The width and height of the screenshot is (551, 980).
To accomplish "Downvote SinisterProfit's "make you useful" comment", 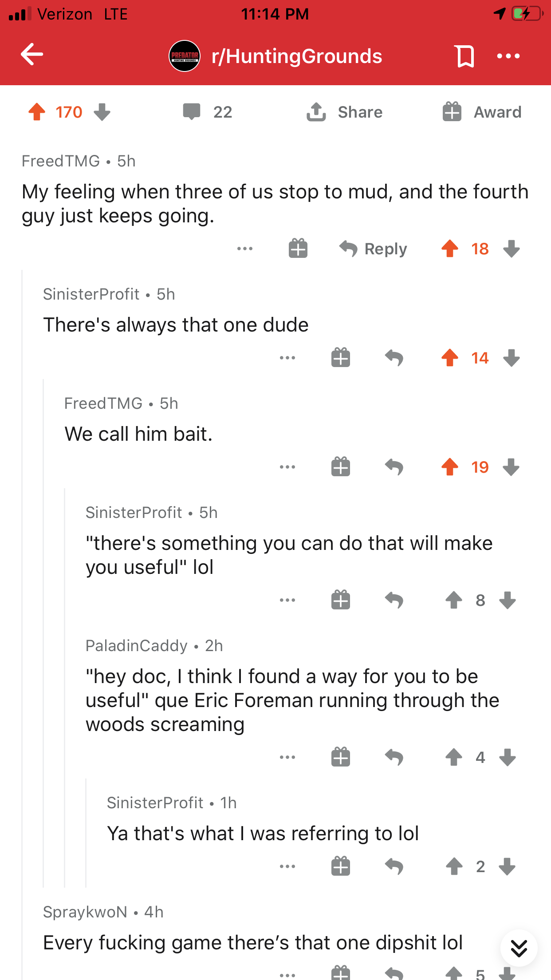I will [508, 600].
